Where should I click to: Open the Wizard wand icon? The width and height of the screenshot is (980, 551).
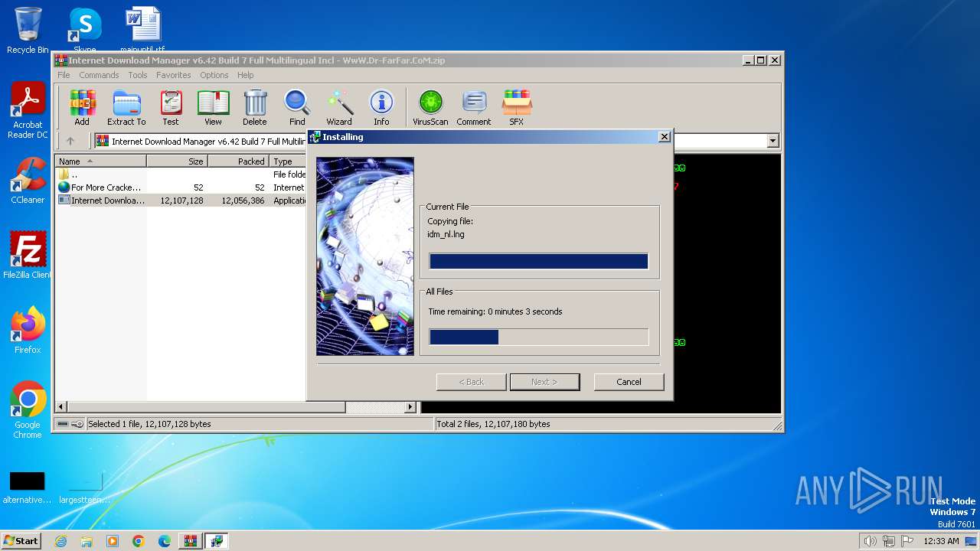click(x=339, y=107)
